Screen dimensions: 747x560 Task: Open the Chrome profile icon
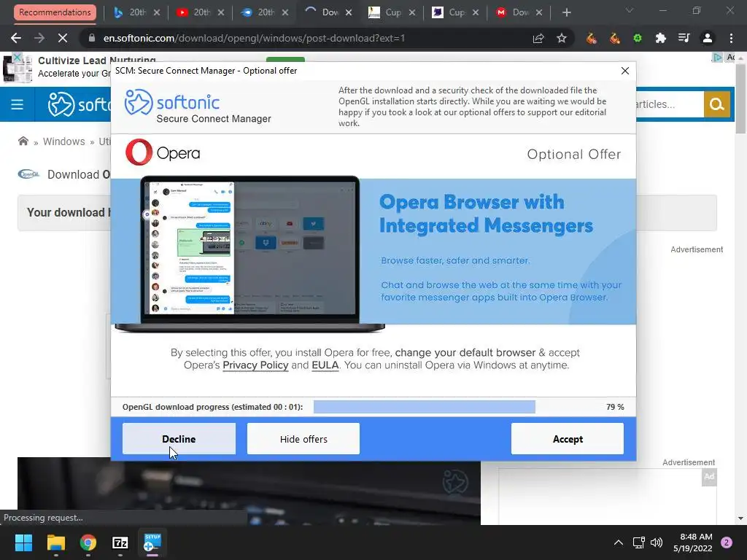point(708,38)
